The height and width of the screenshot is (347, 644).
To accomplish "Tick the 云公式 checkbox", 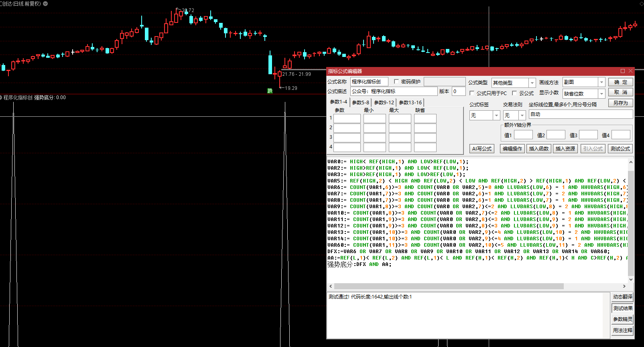I will click(x=514, y=93).
